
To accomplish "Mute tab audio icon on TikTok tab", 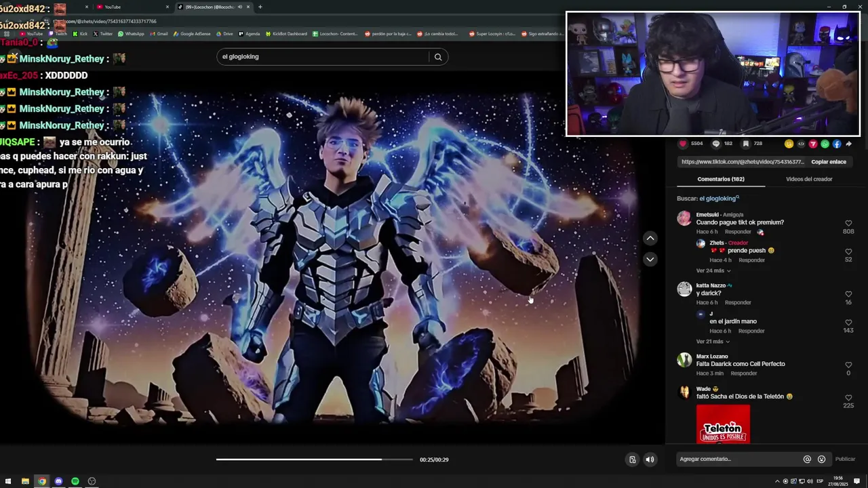I will (239, 7).
